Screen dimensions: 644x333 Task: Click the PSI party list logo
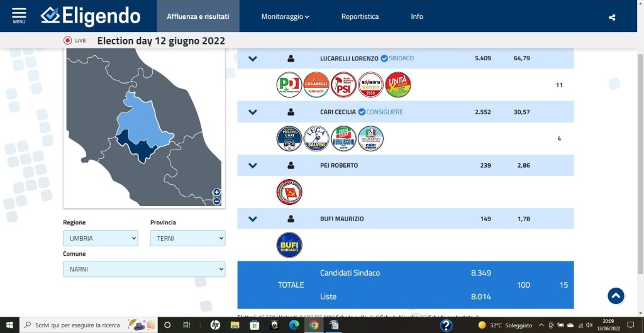(x=343, y=85)
